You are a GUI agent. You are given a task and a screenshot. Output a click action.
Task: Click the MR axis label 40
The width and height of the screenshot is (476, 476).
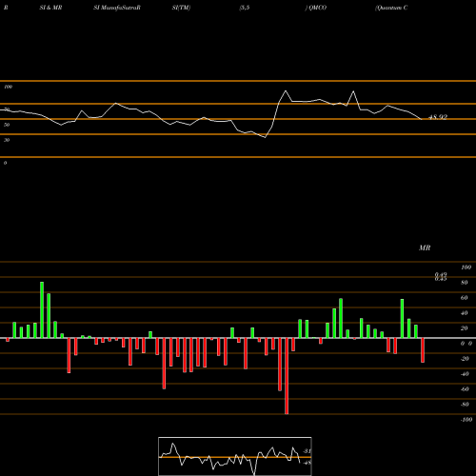pyautogui.click(x=465, y=313)
